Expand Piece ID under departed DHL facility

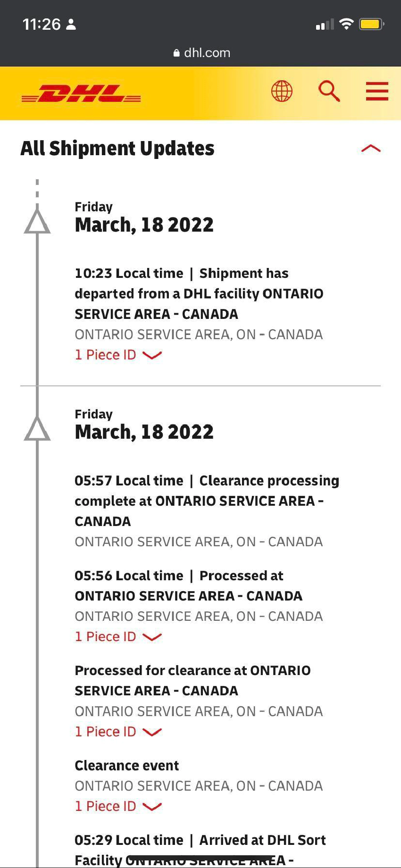tap(118, 355)
